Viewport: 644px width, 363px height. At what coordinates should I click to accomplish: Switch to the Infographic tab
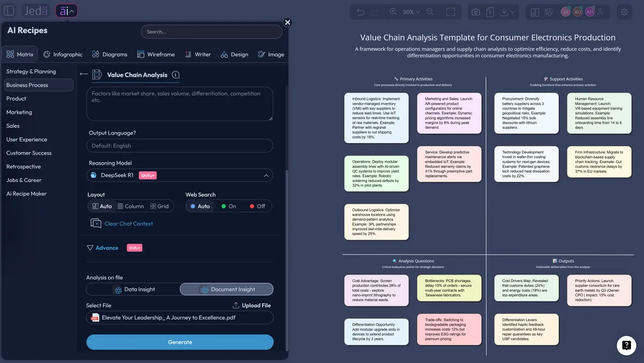63,54
